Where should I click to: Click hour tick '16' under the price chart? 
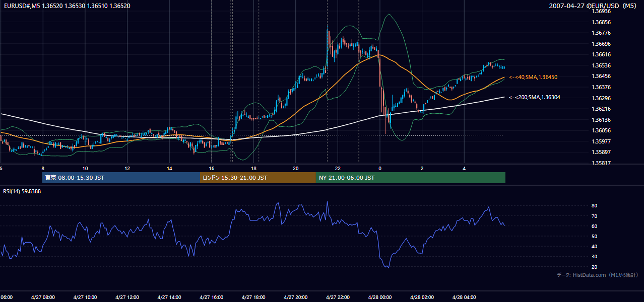click(x=212, y=169)
